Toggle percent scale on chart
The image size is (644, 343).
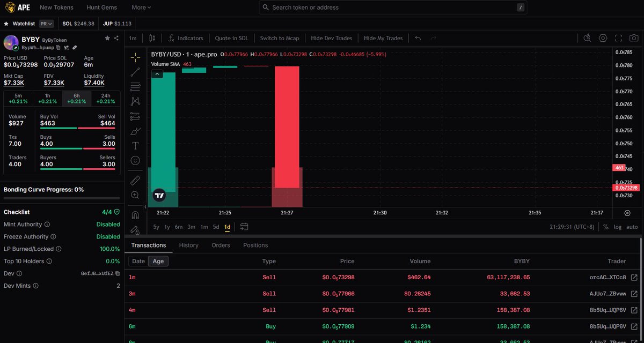(605, 227)
